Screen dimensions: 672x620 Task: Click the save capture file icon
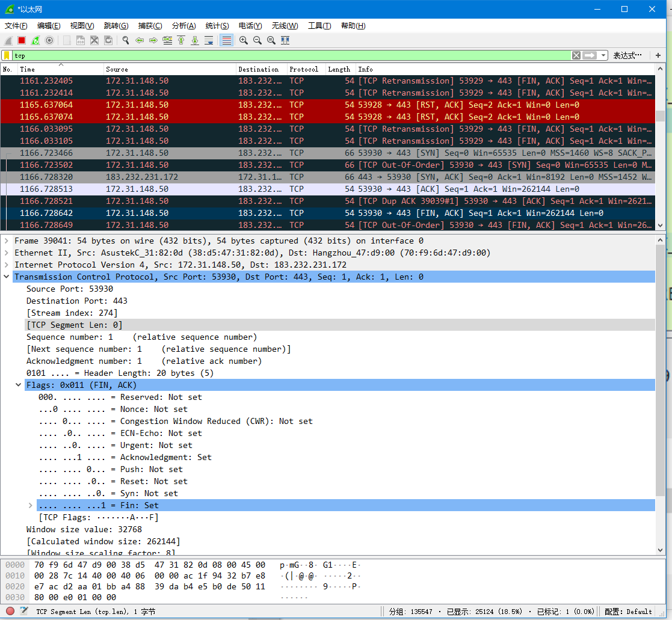pos(81,40)
